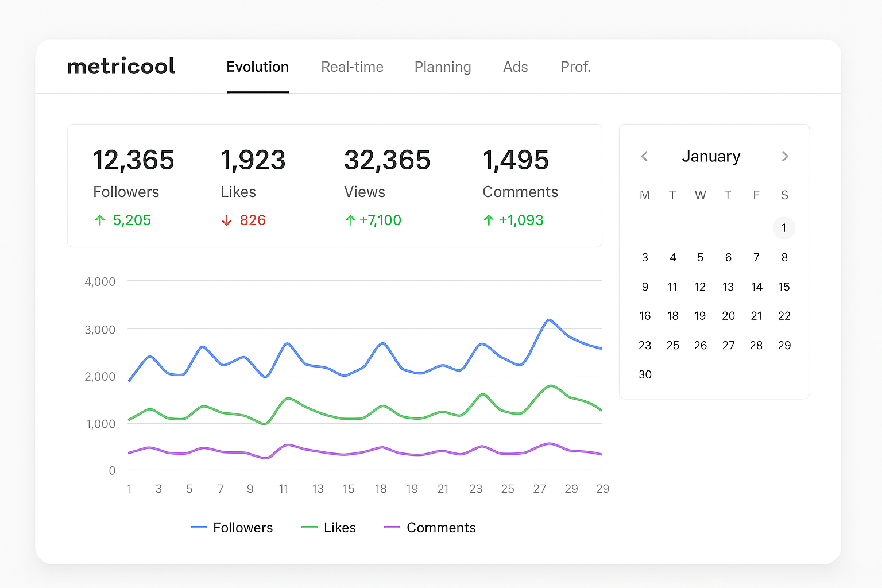The width and height of the screenshot is (882, 588).
Task: Click the red down arrow under Likes
Action: [227, 220]
